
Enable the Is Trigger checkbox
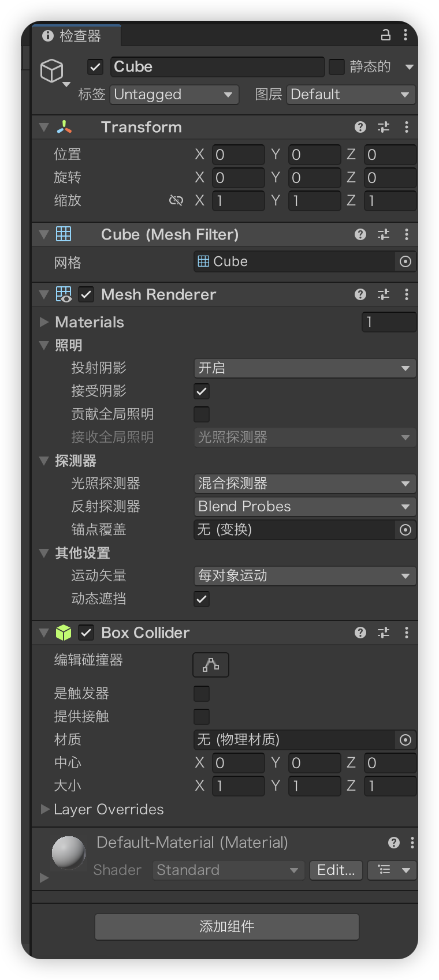202,694
